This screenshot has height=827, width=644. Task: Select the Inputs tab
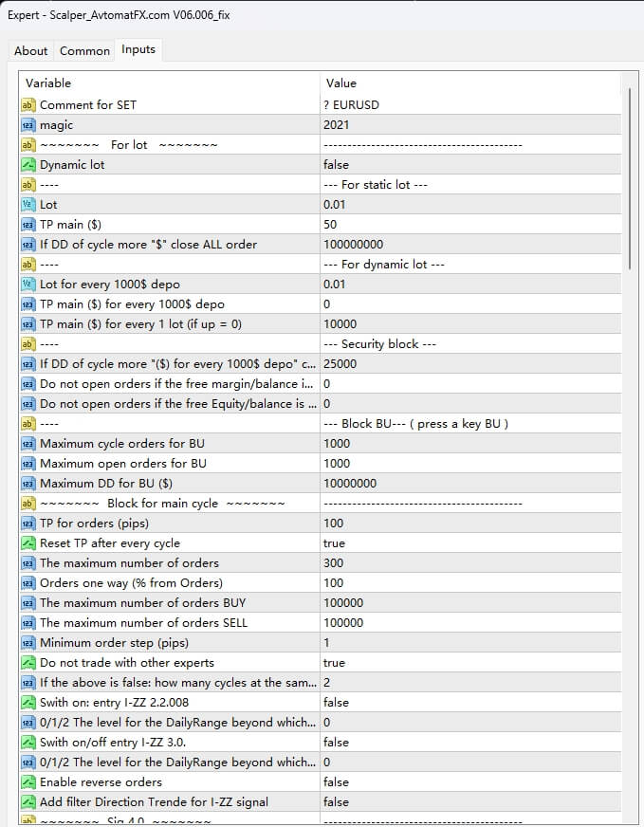point(138,49)
